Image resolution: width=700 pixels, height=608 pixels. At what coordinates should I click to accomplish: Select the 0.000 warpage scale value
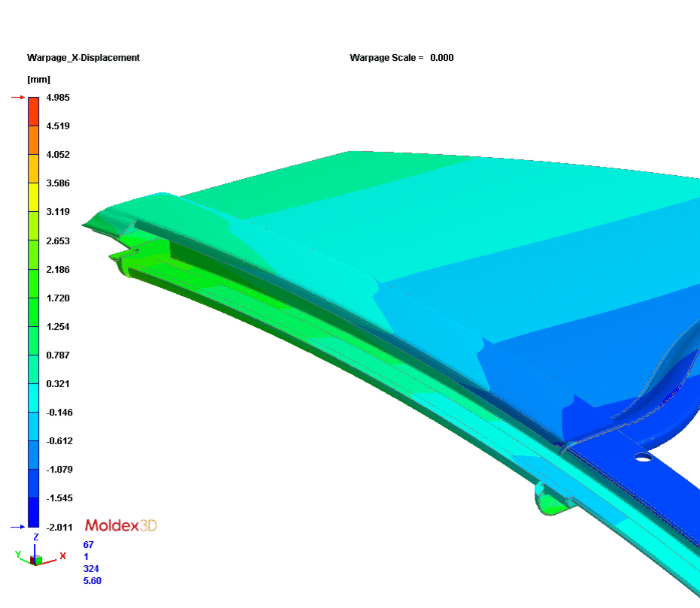pyautogui.click(x=441, y=58)
